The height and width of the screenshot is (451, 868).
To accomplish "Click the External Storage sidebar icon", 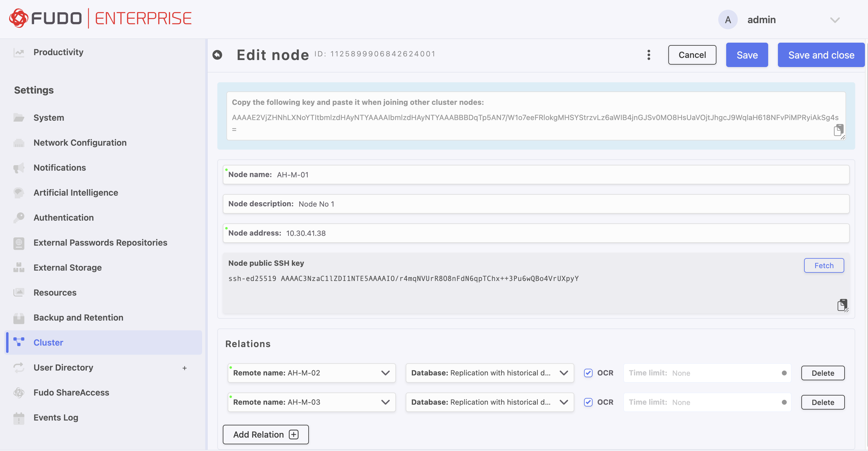I will (x=19, y=268).
